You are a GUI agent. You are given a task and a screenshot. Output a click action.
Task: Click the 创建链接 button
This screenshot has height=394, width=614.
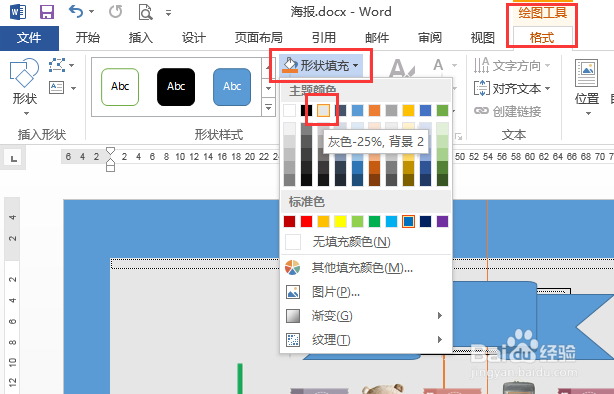click(x=507, y=111)
